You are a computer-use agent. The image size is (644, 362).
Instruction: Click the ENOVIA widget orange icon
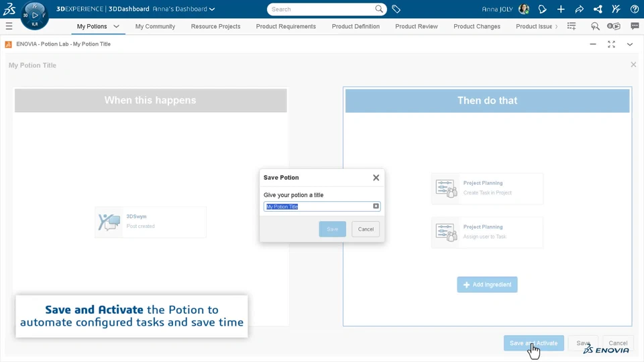[x=8, y=44]
